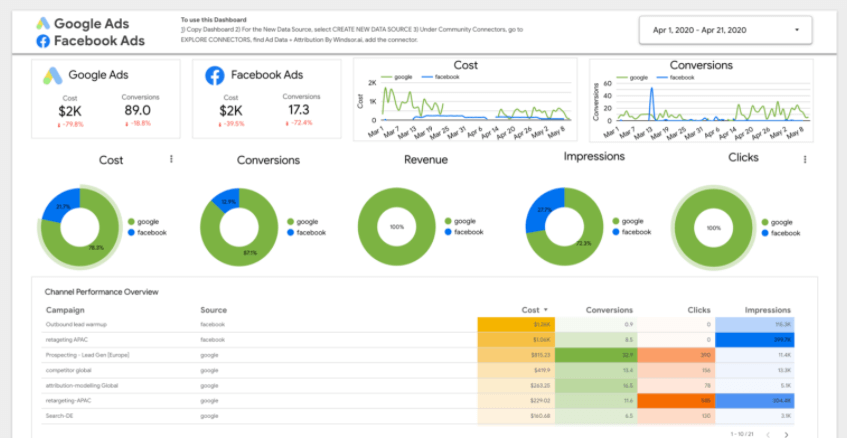Toggle google legend of Impressions donut chart

pyautogui.click(x=628, y=221)
